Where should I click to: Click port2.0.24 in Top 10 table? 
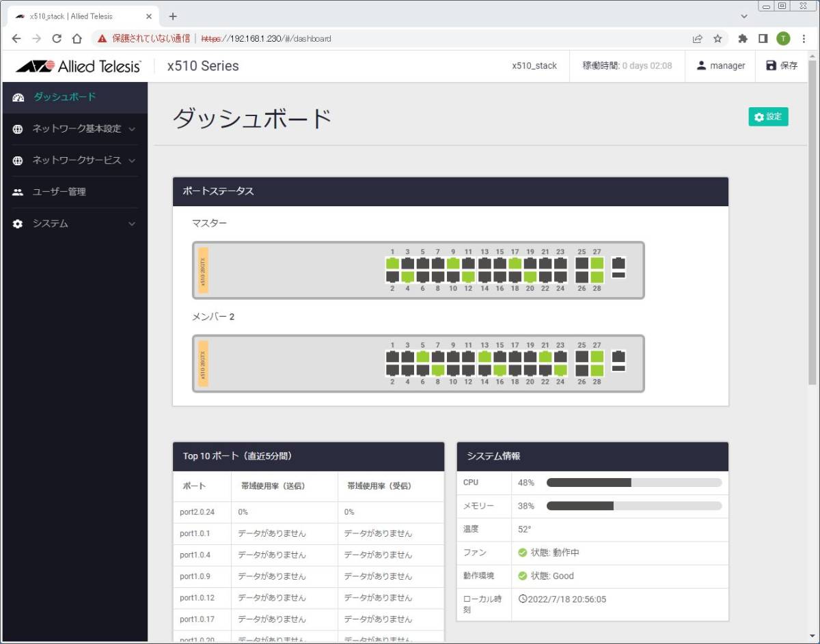(197, 512)
